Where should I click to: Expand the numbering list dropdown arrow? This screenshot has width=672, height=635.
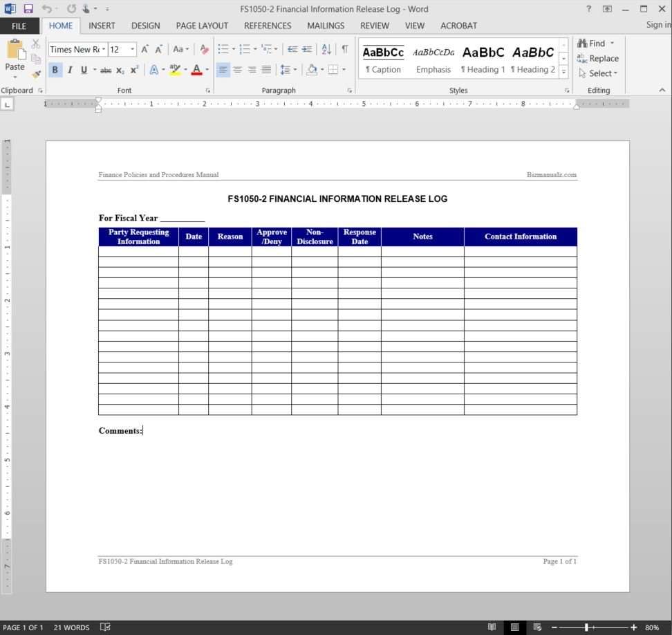pyautogui.click(x=255, y=49)
